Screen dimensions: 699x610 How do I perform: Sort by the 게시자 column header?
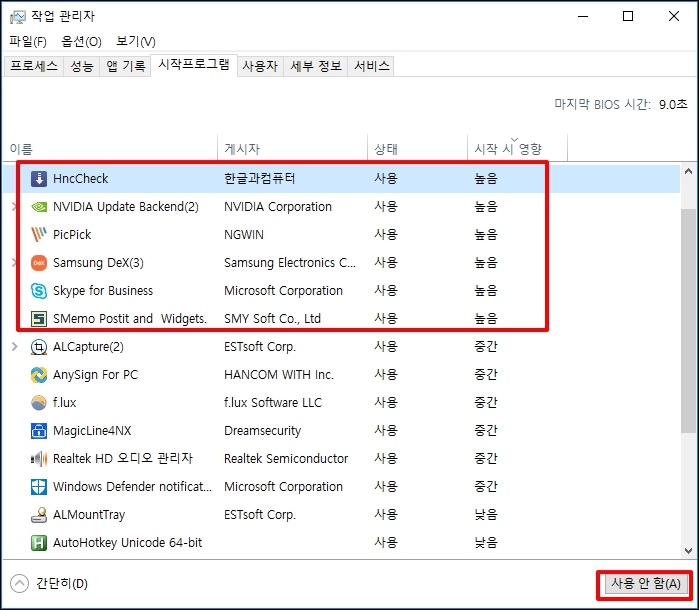pos(292,148)
